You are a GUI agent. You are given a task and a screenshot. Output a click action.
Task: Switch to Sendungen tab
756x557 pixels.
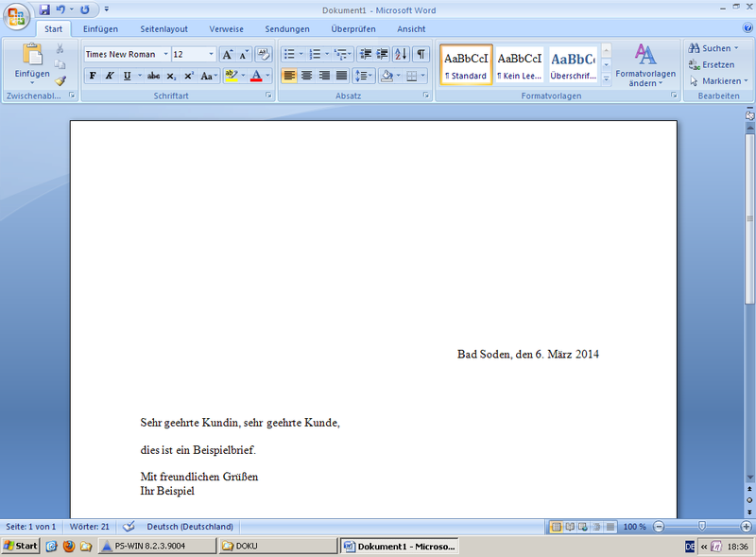pos(287,29)
